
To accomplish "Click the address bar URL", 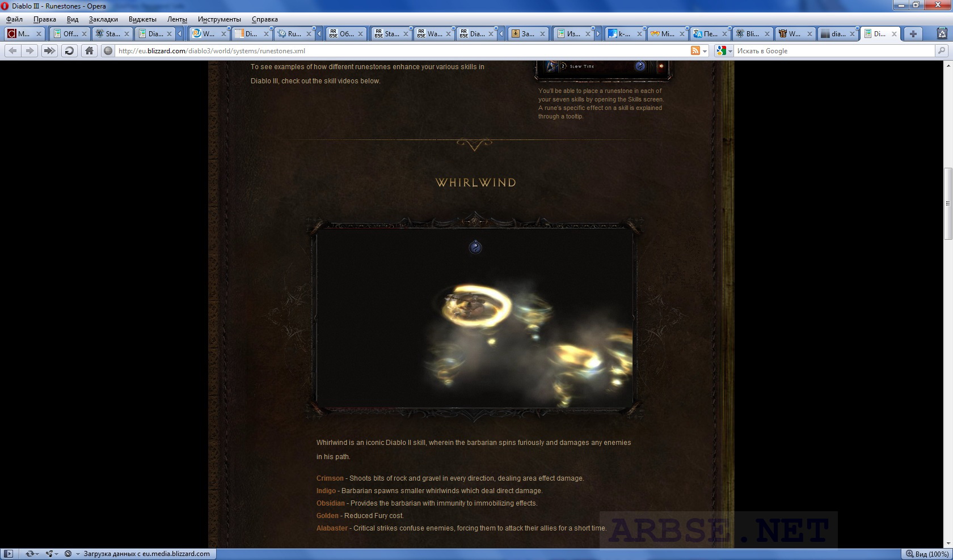I will 212,50.
